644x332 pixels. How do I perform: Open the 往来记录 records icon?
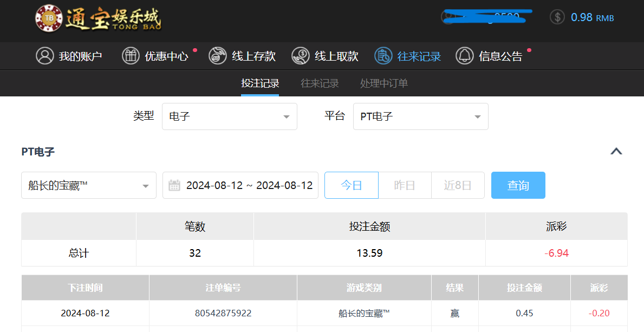click(382, 56)
